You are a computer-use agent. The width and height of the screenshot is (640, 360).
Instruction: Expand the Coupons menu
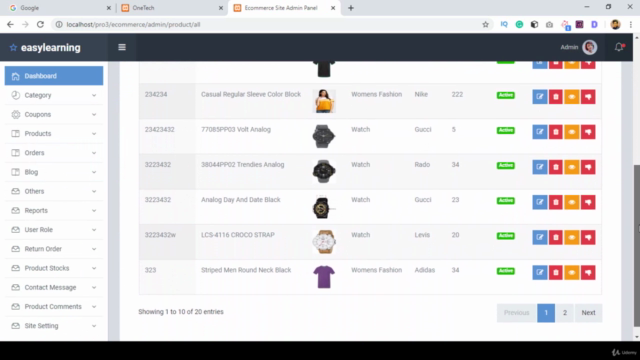(x=54, y=114)
